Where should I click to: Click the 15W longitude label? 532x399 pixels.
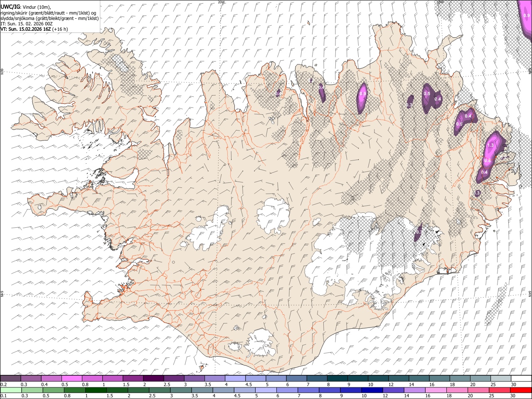pos(440,2)
